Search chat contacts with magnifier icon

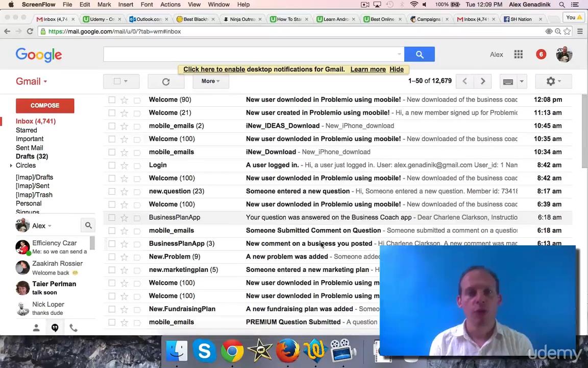[88, 225]
